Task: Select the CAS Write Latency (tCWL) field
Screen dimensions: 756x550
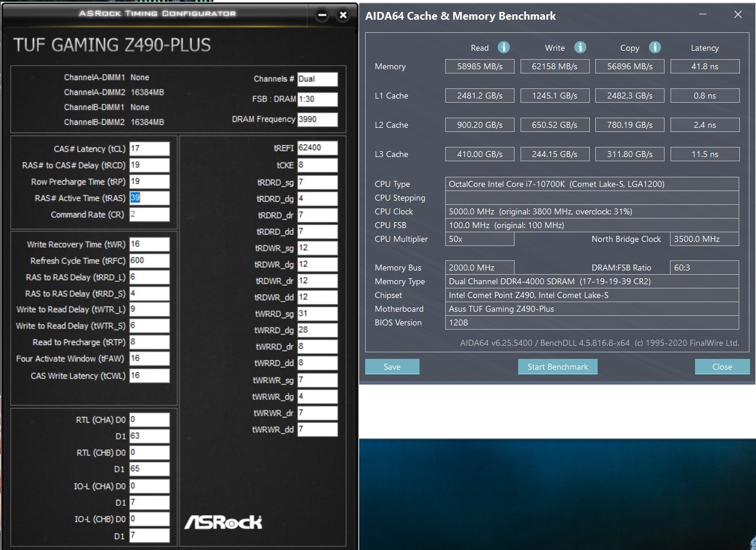Action: (149, 376)
